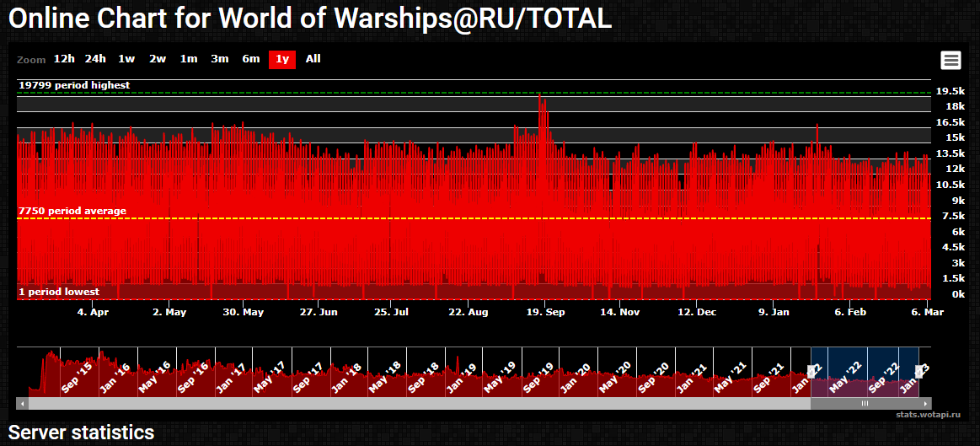Click the stats.wotapi.ru credit link

click(928, 414)
